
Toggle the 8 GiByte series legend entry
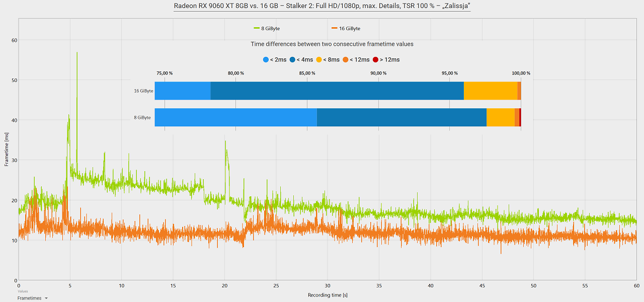click(267, 28)
